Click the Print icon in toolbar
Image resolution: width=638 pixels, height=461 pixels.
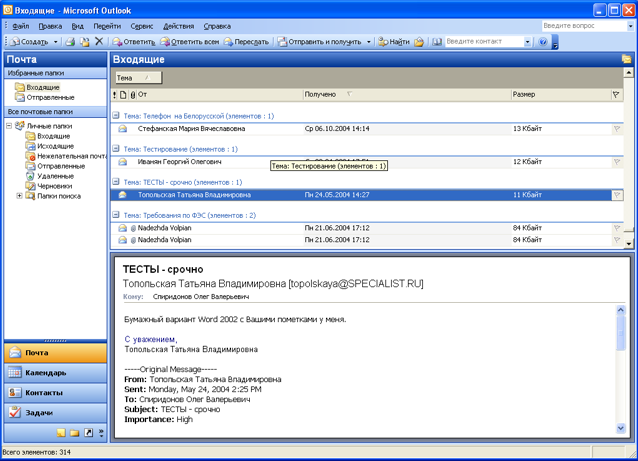tap(70, 42)
